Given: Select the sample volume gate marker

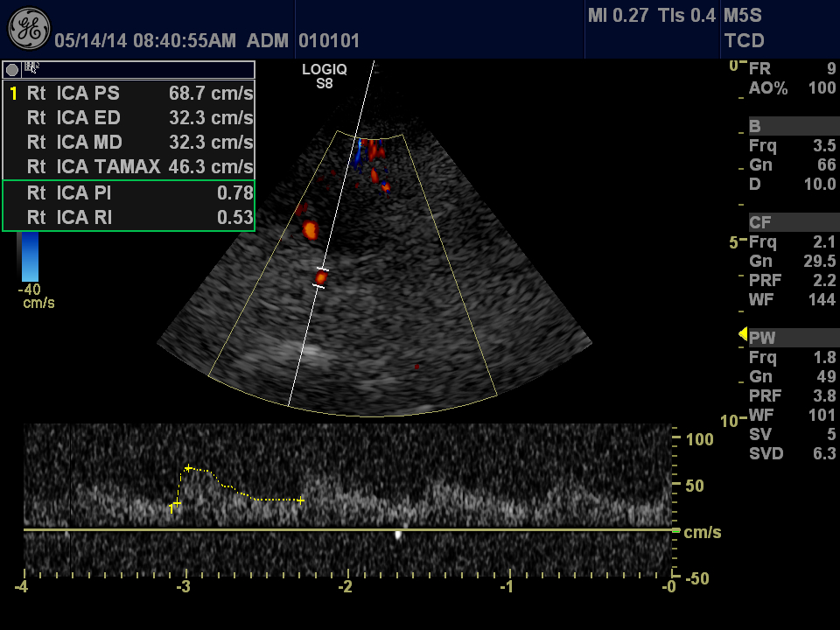Looking at the screenshot, I should [321, 277].
